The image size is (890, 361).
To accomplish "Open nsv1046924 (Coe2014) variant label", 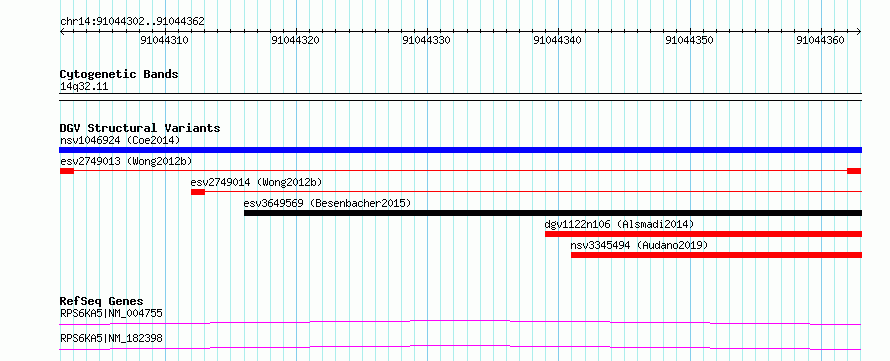I will (x=120, y=140).
